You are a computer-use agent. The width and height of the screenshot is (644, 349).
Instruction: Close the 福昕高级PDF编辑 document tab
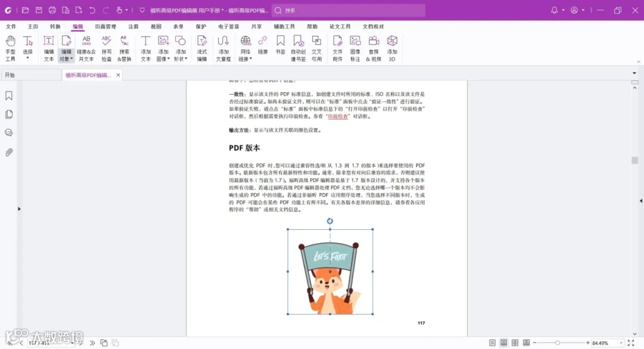tap(118, 75)
